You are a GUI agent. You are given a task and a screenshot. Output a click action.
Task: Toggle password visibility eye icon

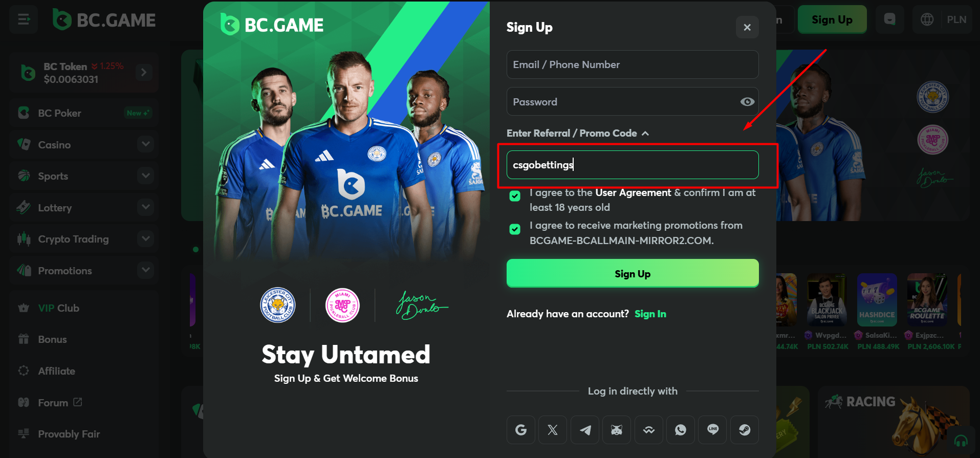(x=747, y=102)
